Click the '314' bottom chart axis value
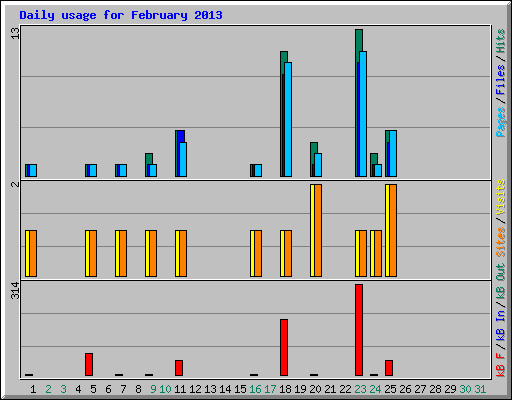This screenshot has width=512, height=400. pyautogui.click(x=15, y=290)
